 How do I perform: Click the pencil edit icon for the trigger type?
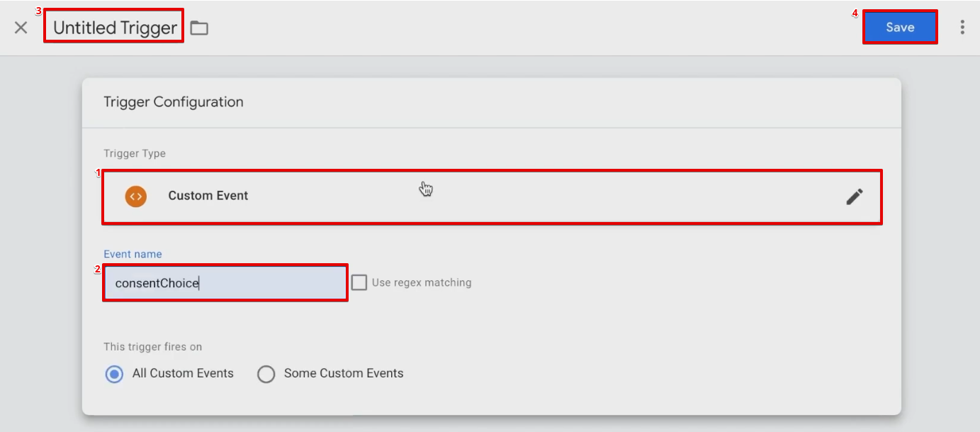click(x=855, y=196)
